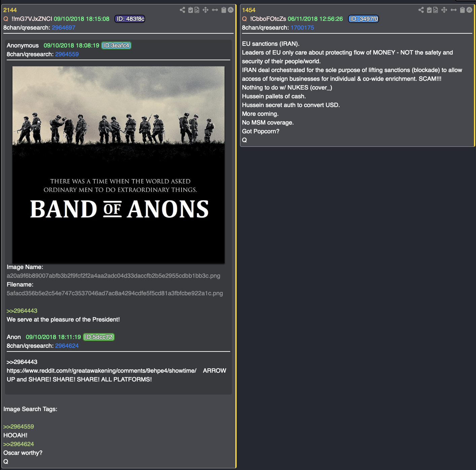Click the 'Oscar worthy?' text
Image resolution: width=476 pixels, height=470 pixels.
[x=23, y=453]
